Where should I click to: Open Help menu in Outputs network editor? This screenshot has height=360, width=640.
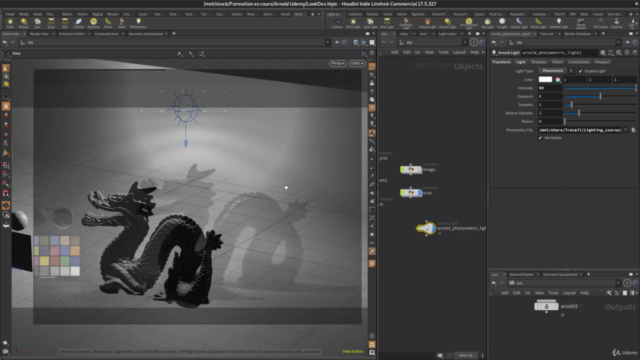click(584, 293)
